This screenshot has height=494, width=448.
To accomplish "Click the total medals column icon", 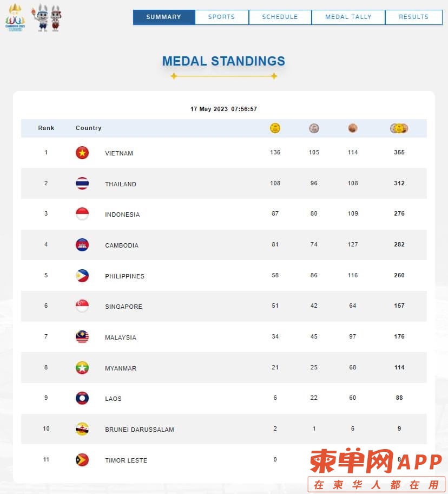I will 399,128.
